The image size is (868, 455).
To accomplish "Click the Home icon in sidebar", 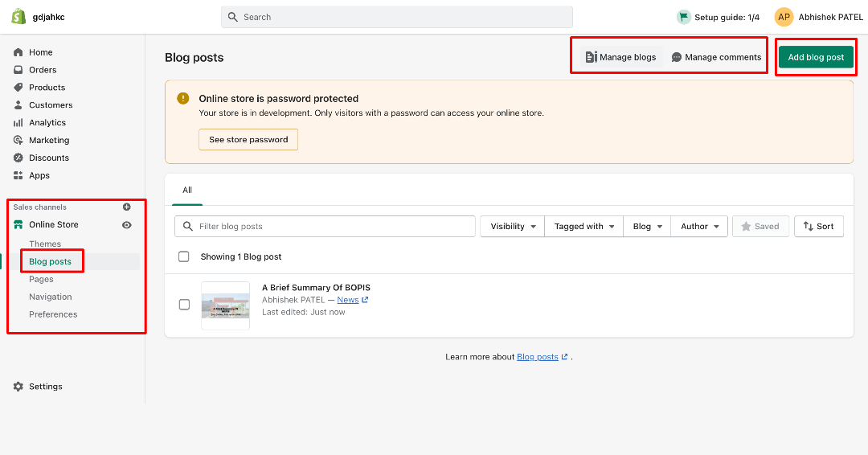I will click(x=18, y=52).
